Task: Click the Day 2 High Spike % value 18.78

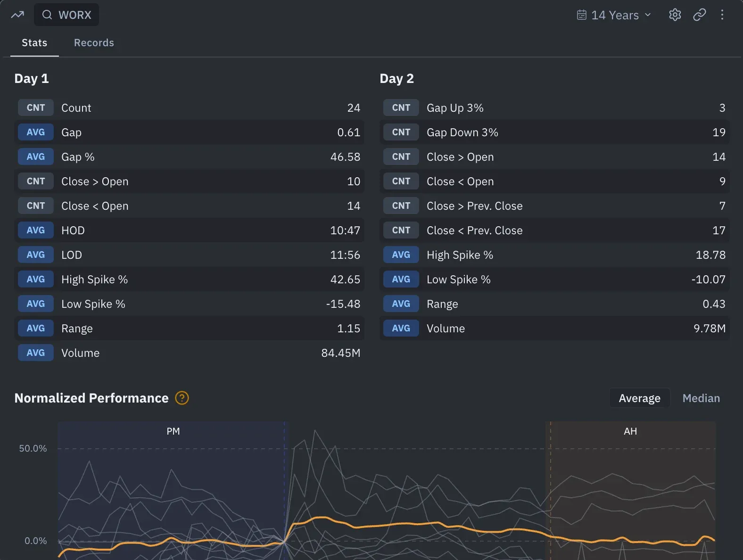Action: (710, 255)
